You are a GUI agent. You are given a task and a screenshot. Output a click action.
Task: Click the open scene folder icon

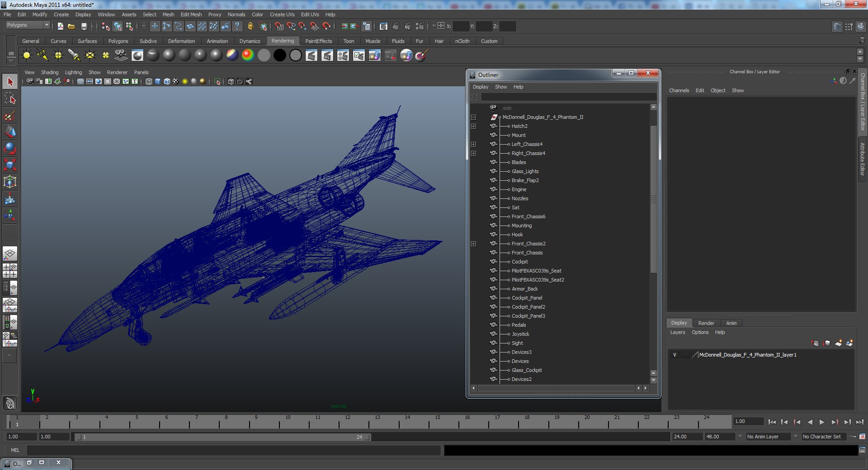pos(71,27)
